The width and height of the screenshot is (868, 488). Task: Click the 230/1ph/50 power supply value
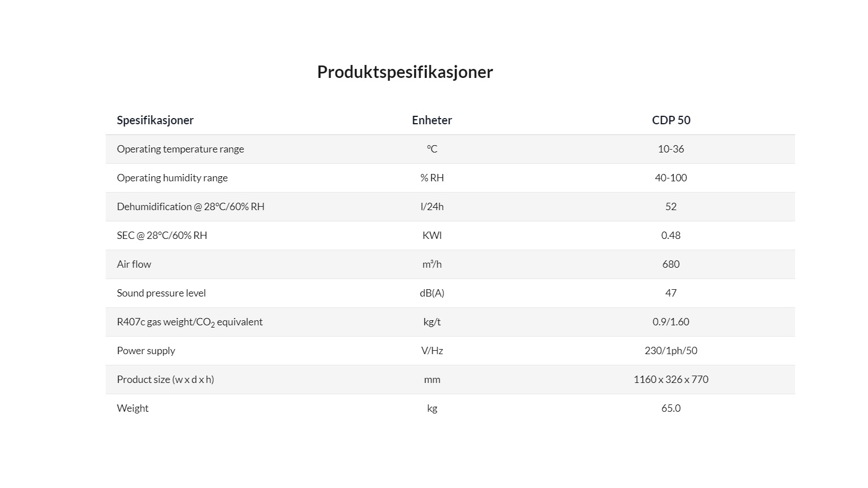coord(671,351)
